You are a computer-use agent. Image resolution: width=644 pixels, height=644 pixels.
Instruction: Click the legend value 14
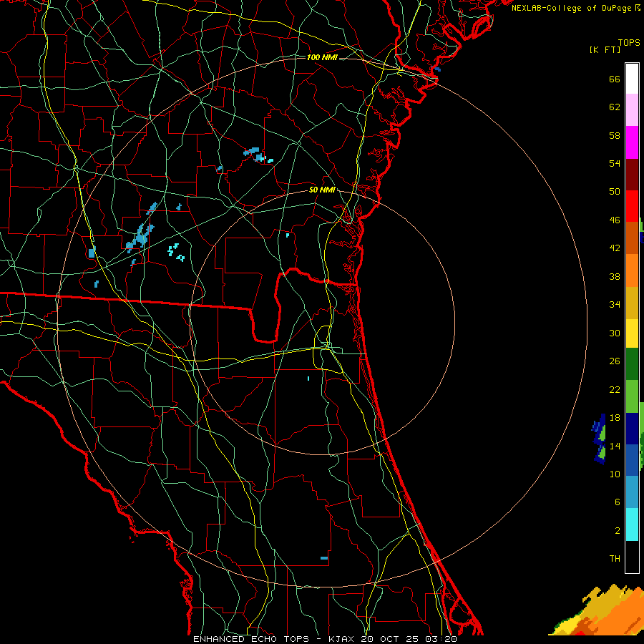pos(615,446)
